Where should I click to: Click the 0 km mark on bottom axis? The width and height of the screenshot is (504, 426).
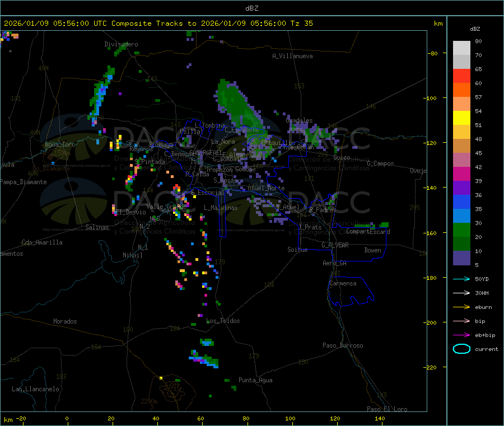(67, 418)
